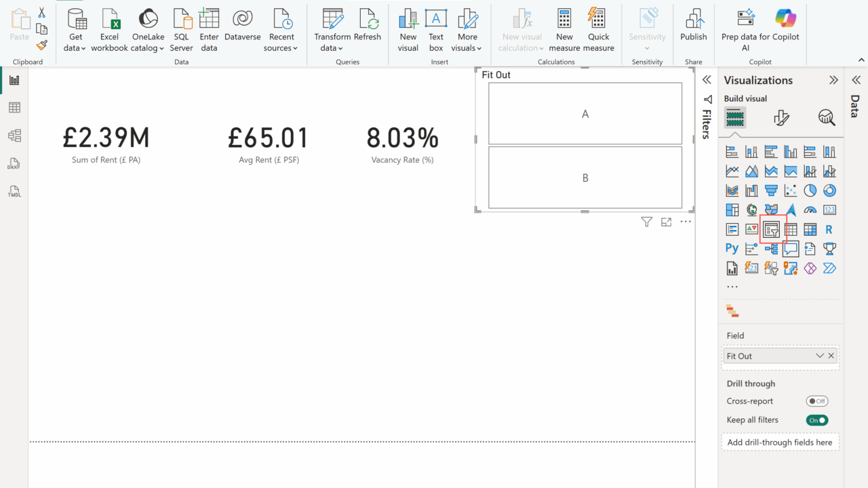The width and height of the screenshot is (868, 488).
Task: Open TMDL view
Action: [x=14, y=192]
